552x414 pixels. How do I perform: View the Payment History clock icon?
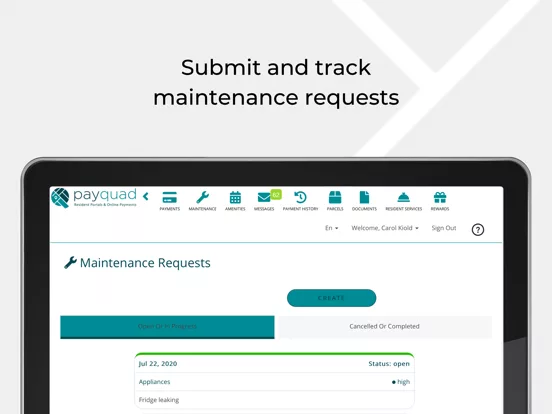tap(300, 197)
